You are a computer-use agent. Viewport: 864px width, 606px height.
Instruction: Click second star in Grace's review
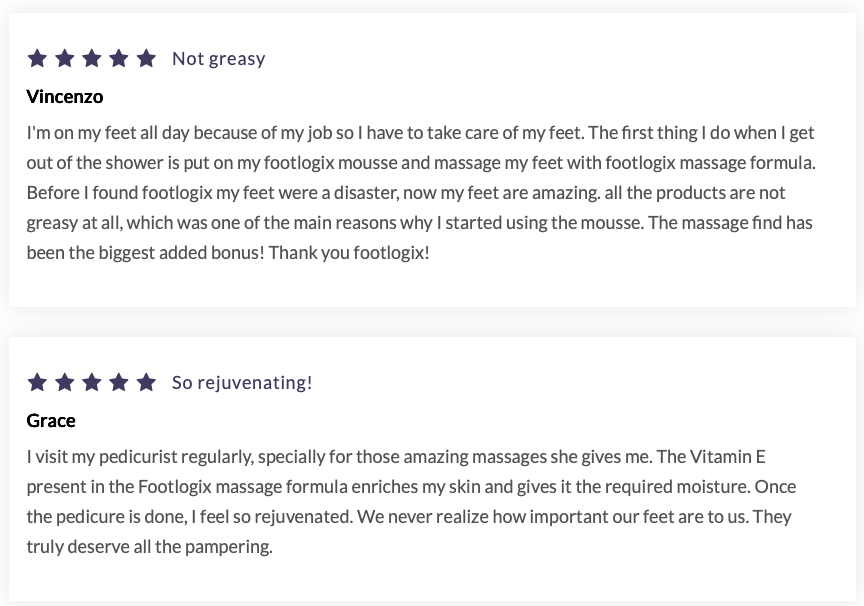pos(64,382)
